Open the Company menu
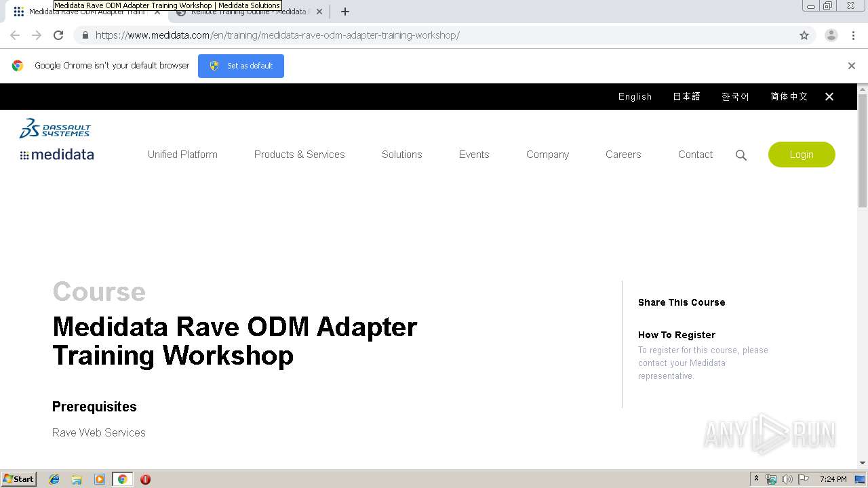Screen dimensions: 868x488 (x=547, y=155)
